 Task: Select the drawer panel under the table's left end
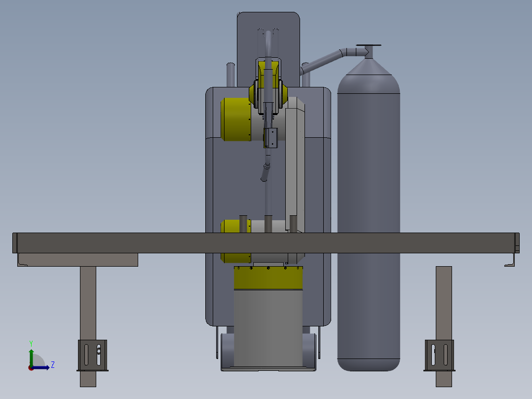(x=77, y=259)
